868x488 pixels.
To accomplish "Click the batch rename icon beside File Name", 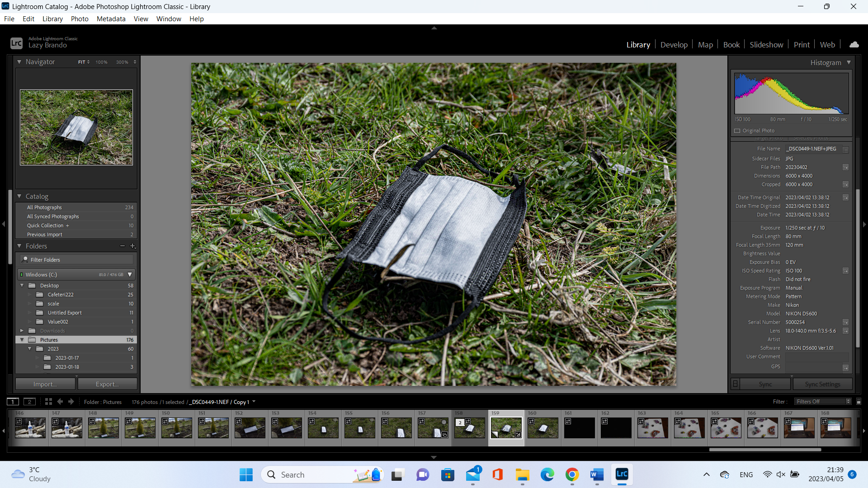I will [x=845, y=150].
